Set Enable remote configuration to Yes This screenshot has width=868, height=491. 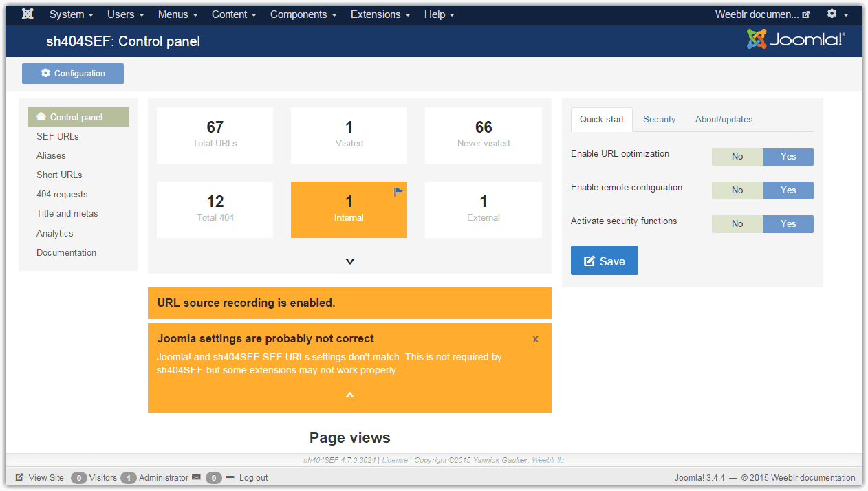788,190
